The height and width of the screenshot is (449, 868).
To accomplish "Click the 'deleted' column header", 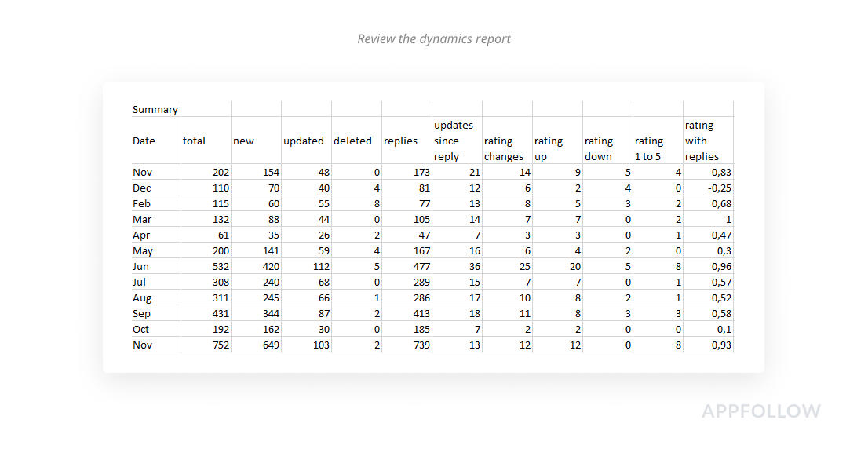I will click(356, 140).
